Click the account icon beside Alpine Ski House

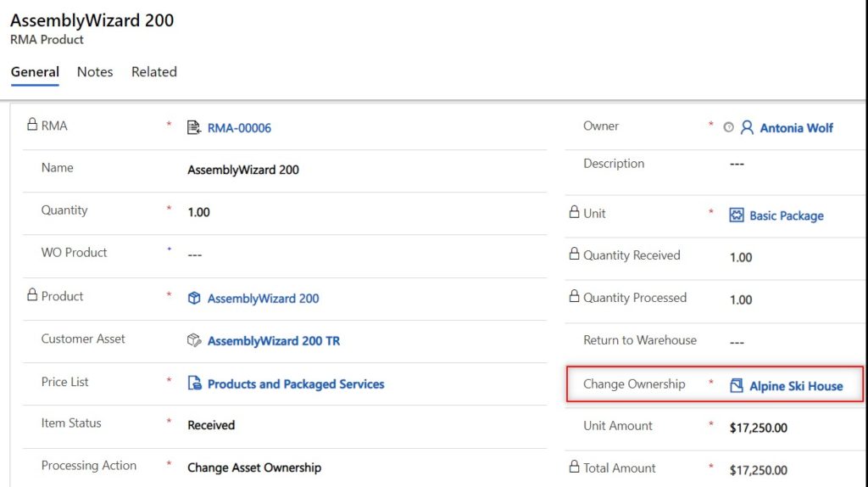tap(737, 385)
